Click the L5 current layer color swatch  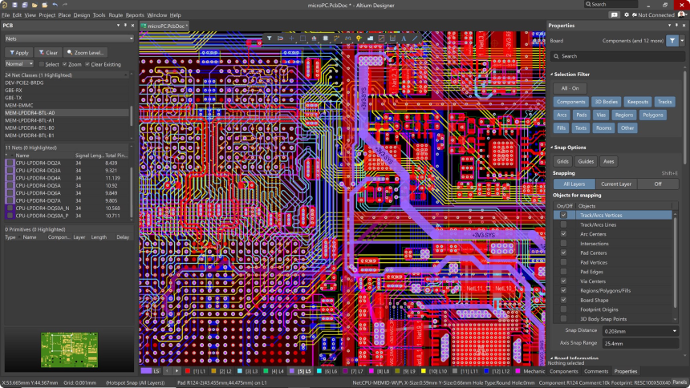tap(147, 371)
